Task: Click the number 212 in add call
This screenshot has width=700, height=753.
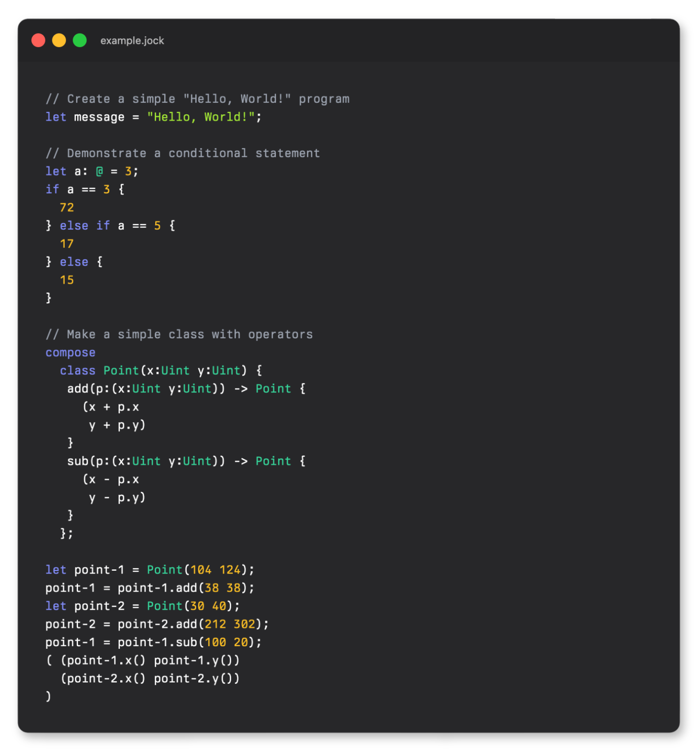Action: 215,624
